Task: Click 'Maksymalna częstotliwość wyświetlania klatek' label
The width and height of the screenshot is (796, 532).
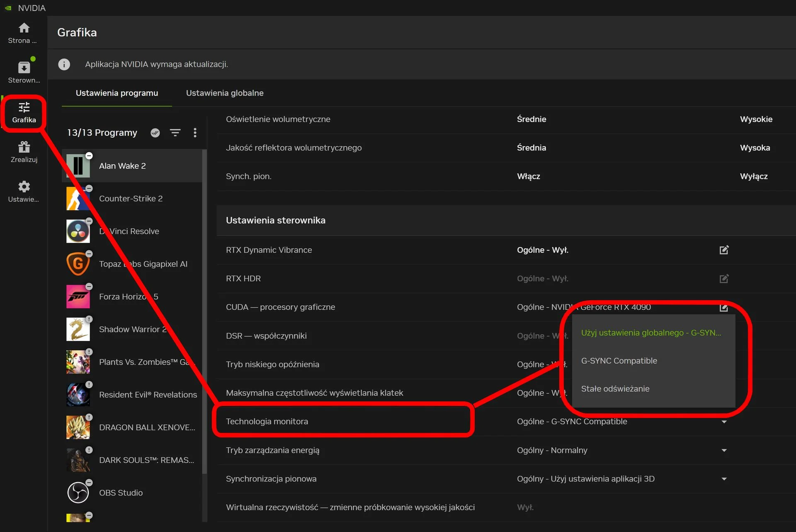Action: [314, 393]
